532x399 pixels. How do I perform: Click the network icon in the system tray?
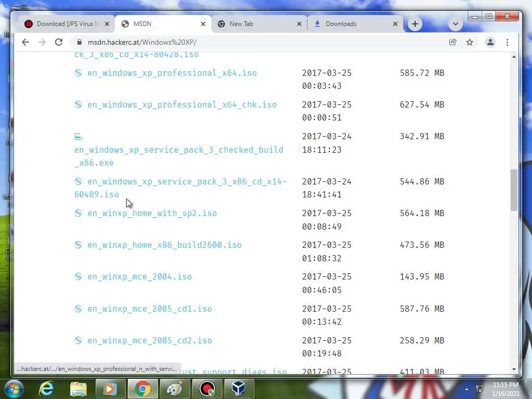480,389
